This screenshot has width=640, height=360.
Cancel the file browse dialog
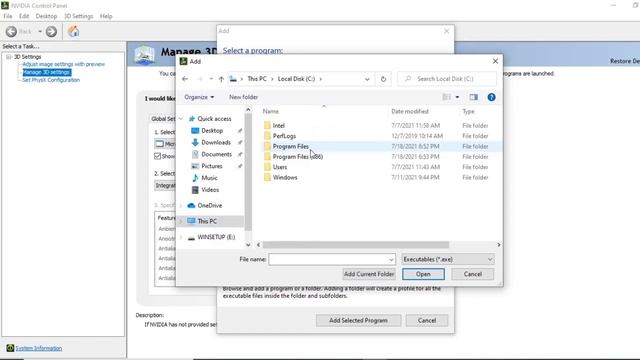(473, 274)
